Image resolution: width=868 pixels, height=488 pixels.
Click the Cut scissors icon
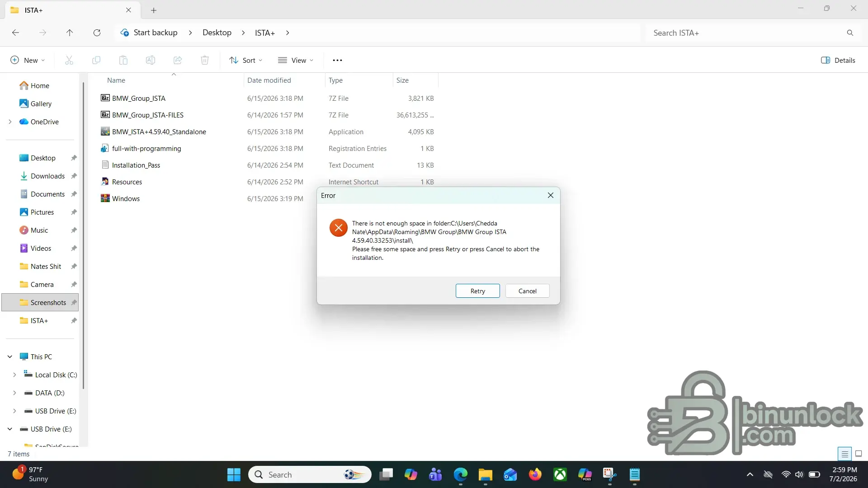point(69,60)
